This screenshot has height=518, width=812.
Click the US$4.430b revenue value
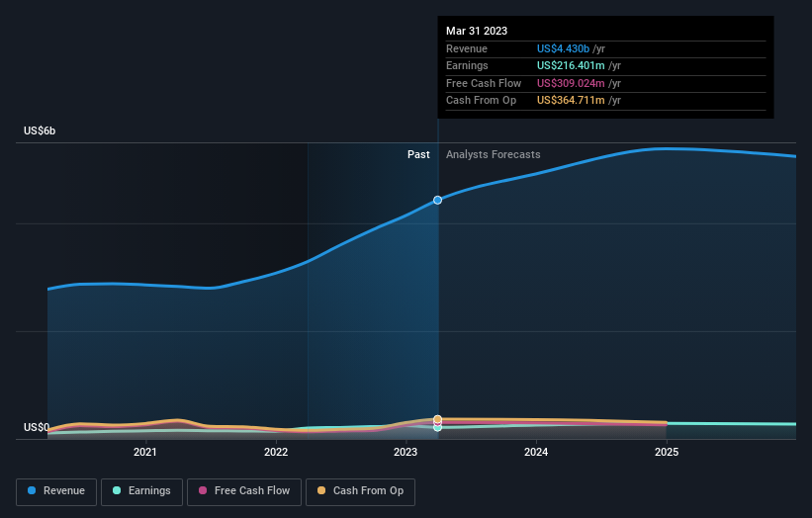(x=563, y=48)
